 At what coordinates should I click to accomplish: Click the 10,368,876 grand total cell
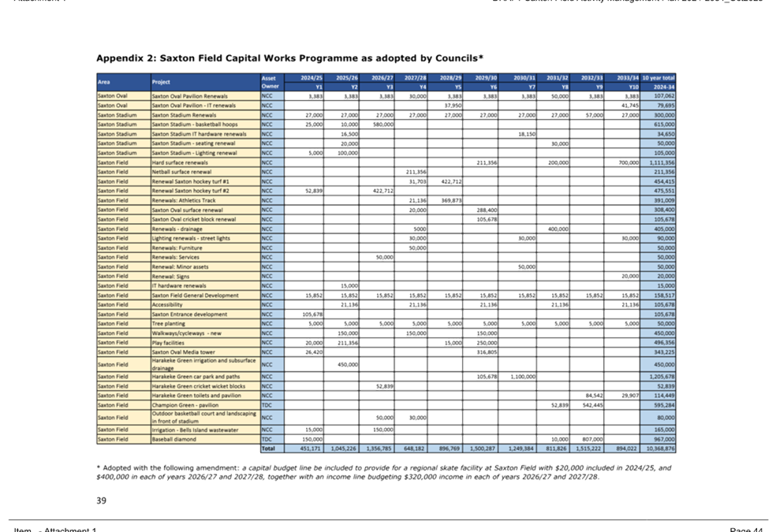(658, 448)
